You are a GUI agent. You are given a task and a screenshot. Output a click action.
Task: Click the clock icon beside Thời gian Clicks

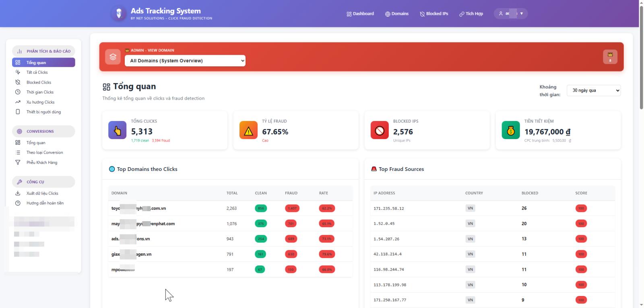(18, 92)
